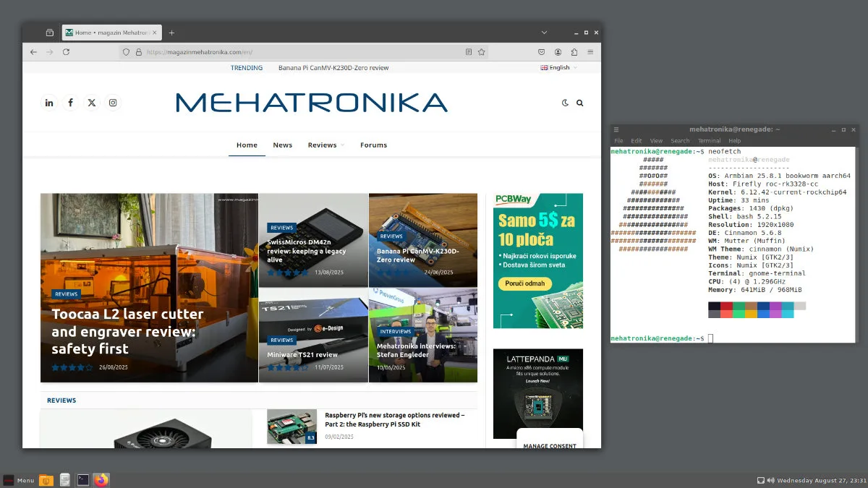Open the Firefox hamburger application menu
Image resolution: width=868 pixels, height=488 pixels.
pyautogui.click(x=591, y=52)
